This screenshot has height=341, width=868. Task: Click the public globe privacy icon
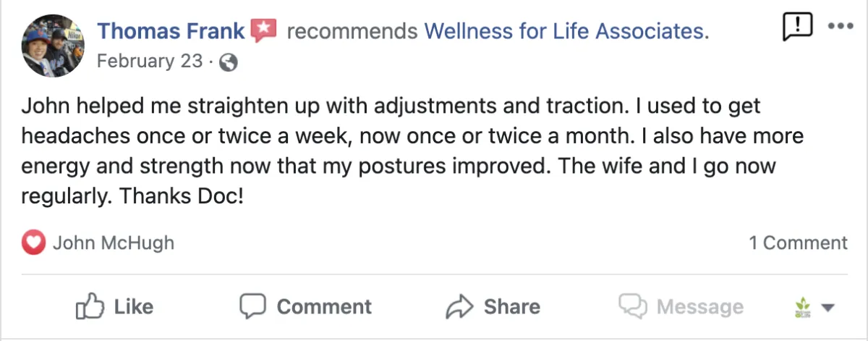(228, 62)
